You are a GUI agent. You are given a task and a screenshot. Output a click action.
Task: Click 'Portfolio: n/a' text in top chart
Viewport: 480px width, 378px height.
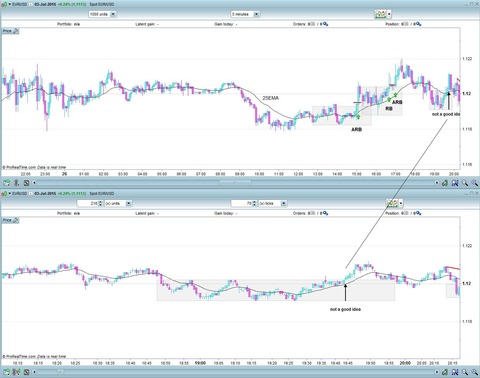tap(68, 24)
